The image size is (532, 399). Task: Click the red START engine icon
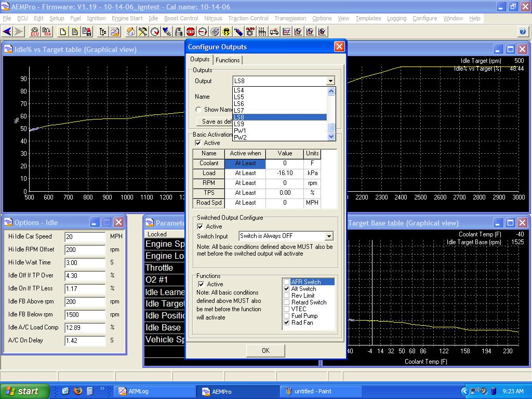coord(191,32)
